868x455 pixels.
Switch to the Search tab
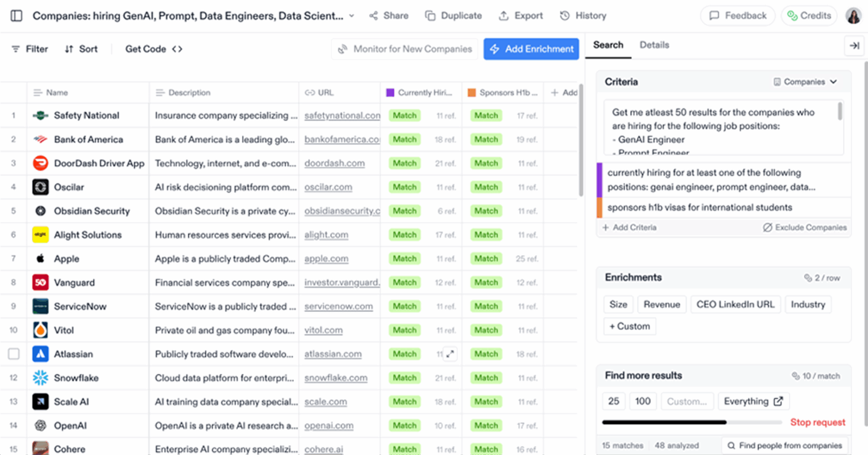608,45
